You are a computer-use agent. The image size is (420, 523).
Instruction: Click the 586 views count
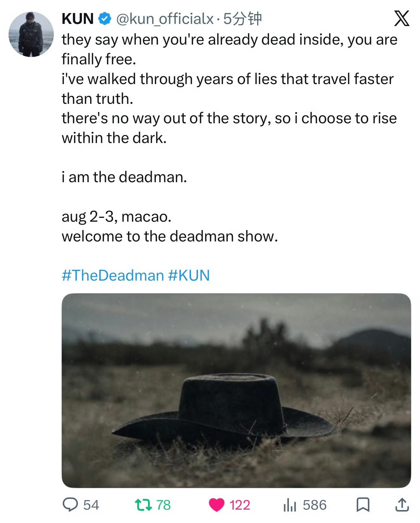point(315,505)
